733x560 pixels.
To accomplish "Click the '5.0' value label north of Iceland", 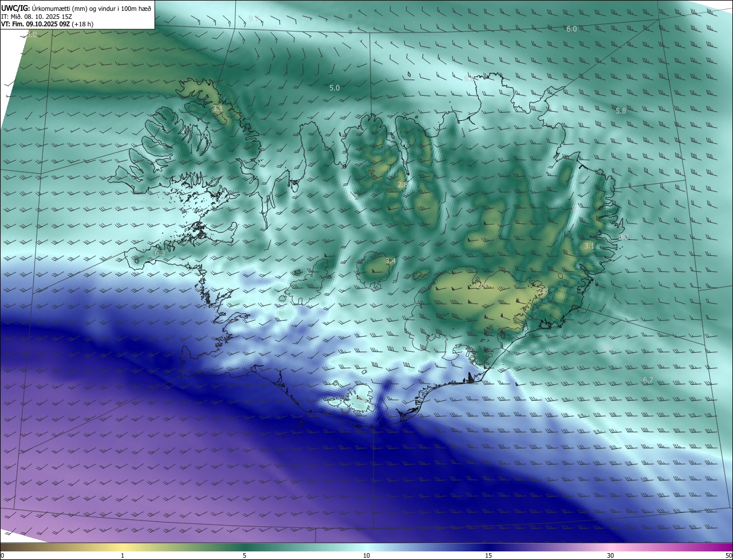I will tap(334, 88).
